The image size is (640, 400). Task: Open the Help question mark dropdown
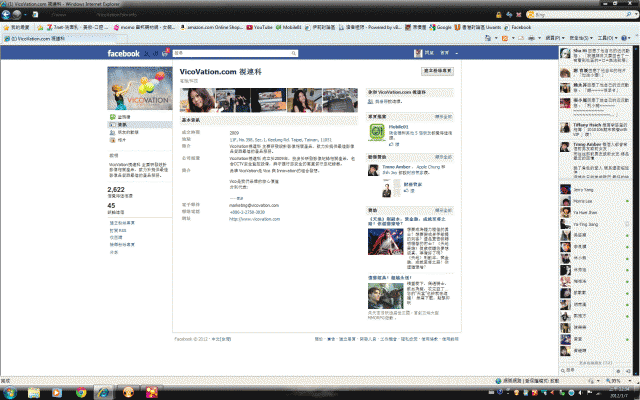click(626, 38)
